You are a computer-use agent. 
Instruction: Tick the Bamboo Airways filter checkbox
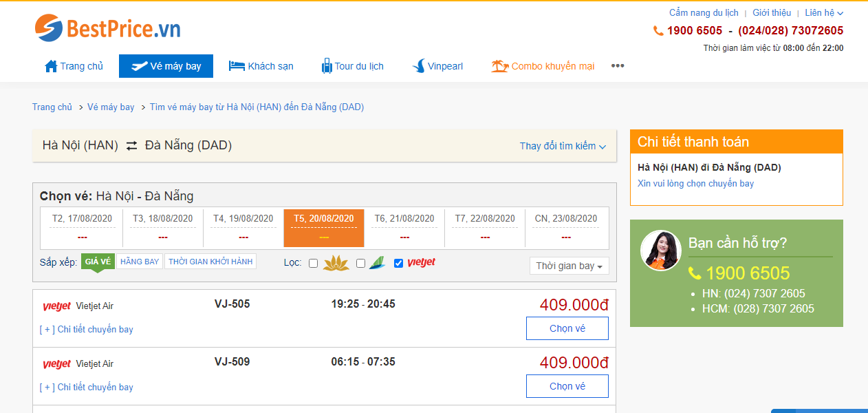click(x=360, y=263)
